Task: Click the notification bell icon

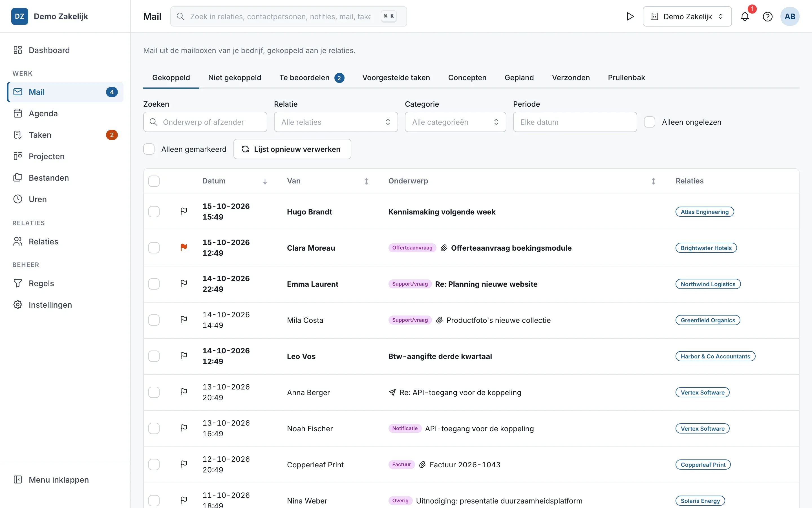Action: pyautogui.click(x=745, y=16)
